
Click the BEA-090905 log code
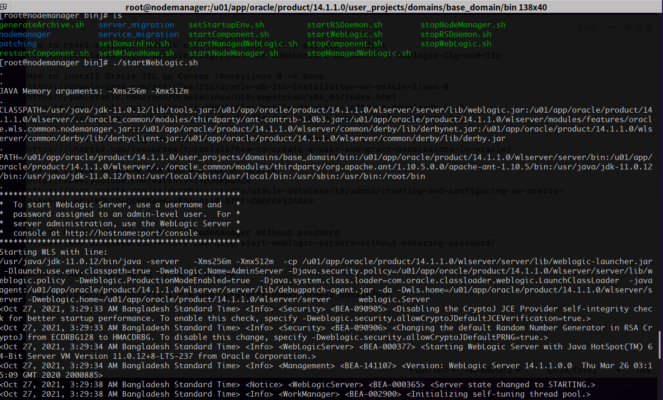[x=359, y=309]
